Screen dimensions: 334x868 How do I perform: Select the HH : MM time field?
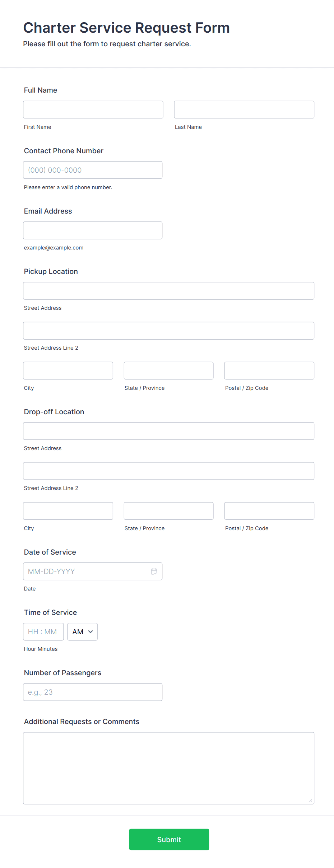click(43, 631)
